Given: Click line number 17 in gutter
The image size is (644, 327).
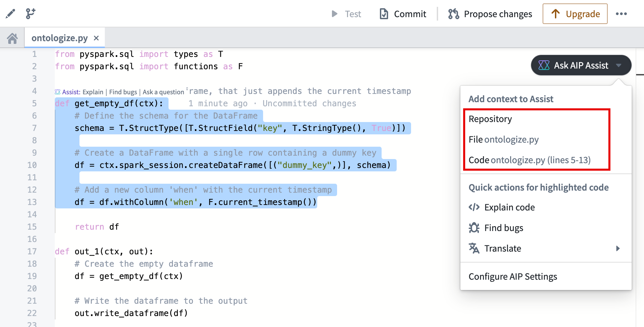Looking at the screenshot, I should click(x=32, y=252).
